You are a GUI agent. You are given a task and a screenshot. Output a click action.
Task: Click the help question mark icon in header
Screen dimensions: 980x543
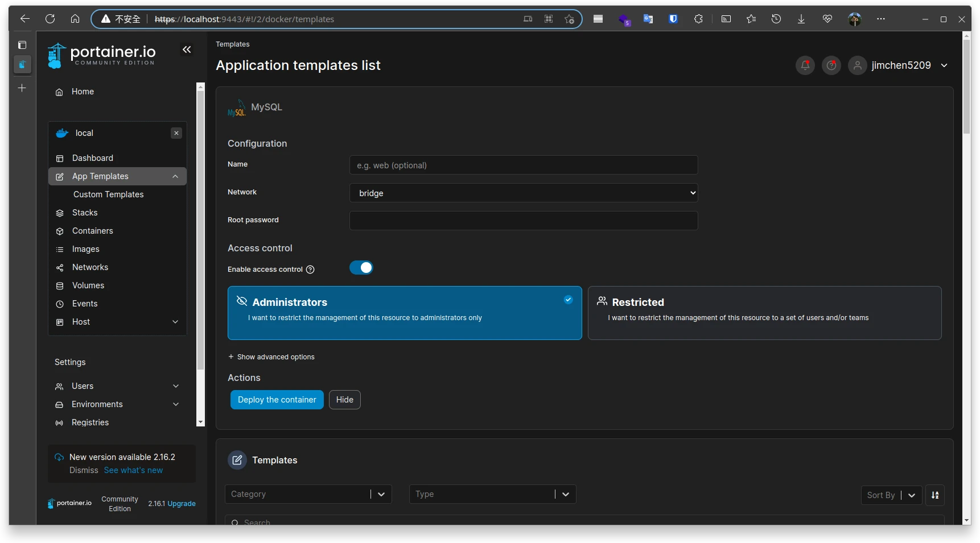(x=831, y=65)
